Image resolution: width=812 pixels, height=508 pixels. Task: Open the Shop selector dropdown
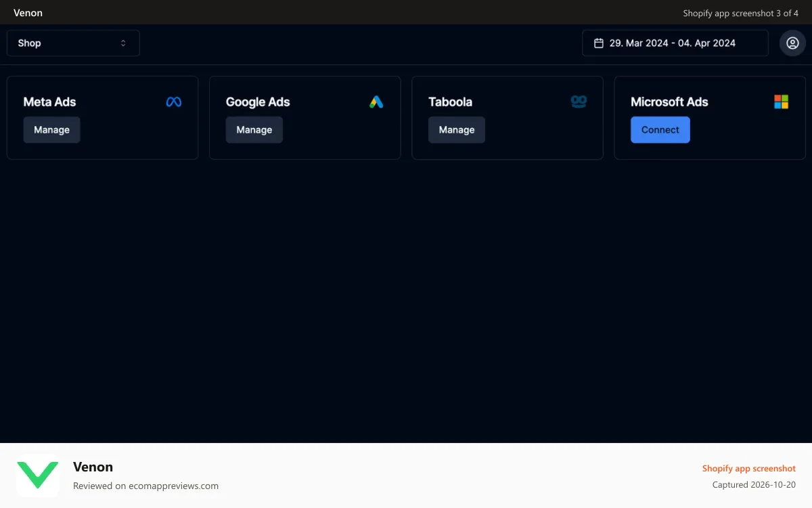pyautogui.click(x=73, y=43)
